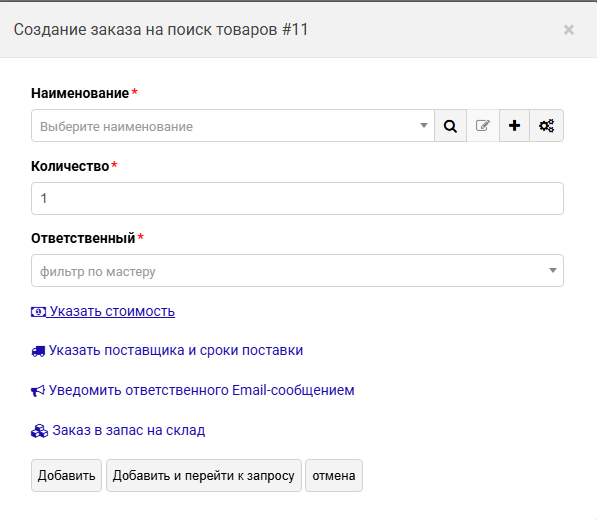Click the truck icon for supplier
Viewport: 597px width, 520px height.
point(38,351)
